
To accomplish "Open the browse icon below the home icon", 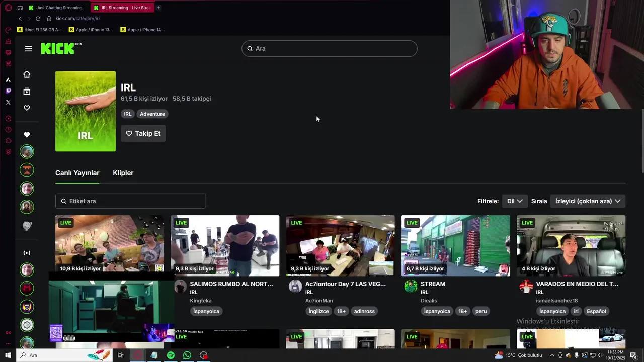I will (27, 91).
